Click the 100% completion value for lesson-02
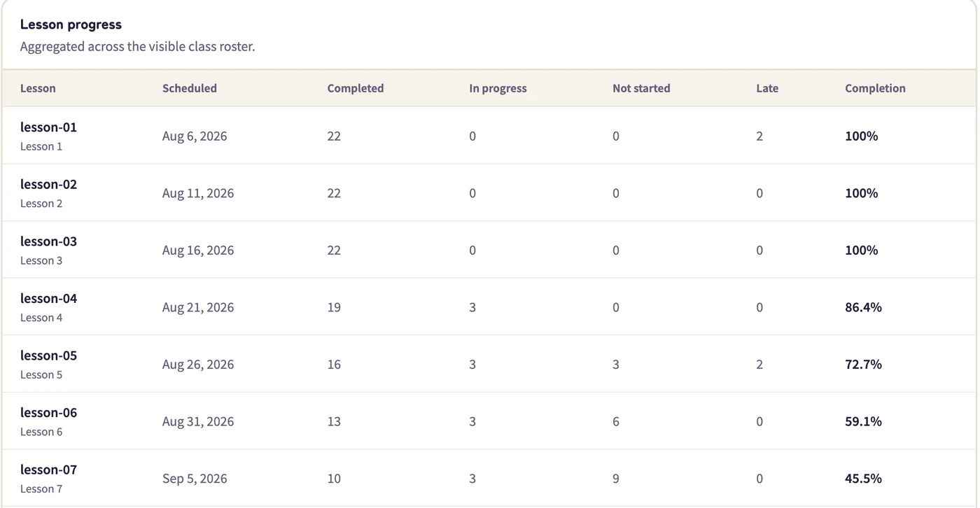The height and width of the screenshot is (508, 980). pyautogui.click(x=861, y=193)
